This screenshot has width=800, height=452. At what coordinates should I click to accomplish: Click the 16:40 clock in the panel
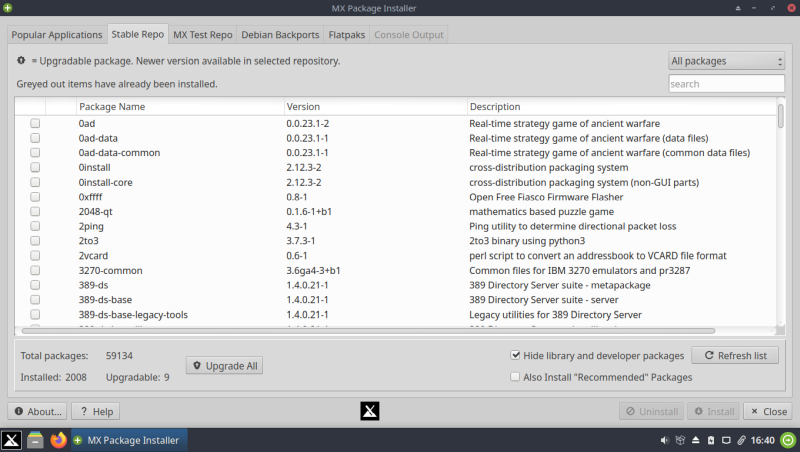coord(762,440)
